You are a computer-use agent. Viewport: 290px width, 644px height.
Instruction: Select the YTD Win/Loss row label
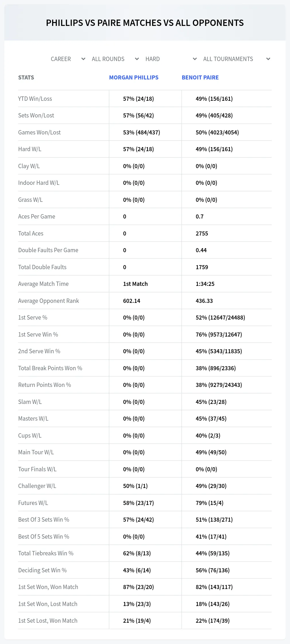click(35, 99)
